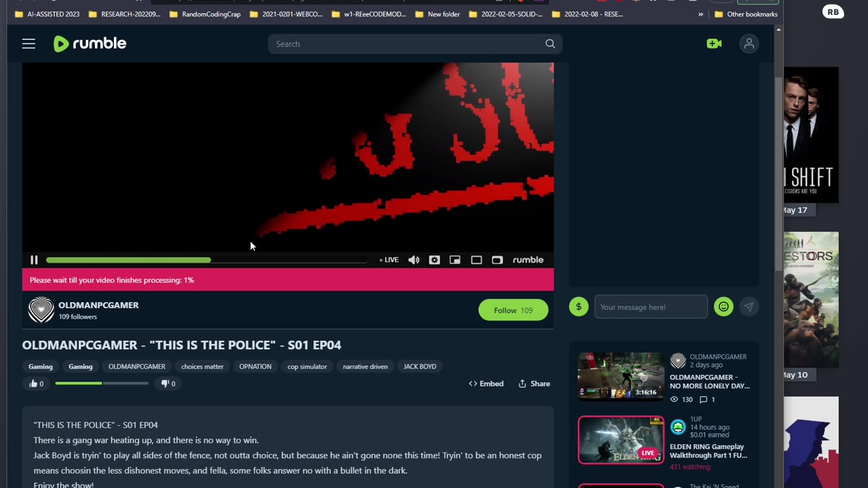The width and height of the screenshot is (868, 488).
Task: Select the first Gaming tag
Action: [41, 366]
